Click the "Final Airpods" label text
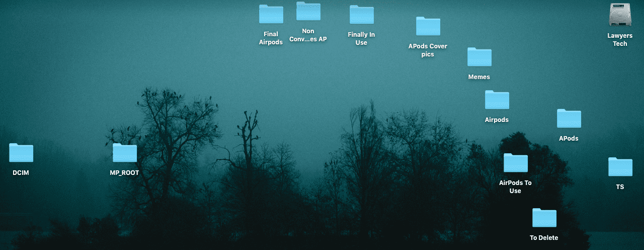 (x=271, y=38)
